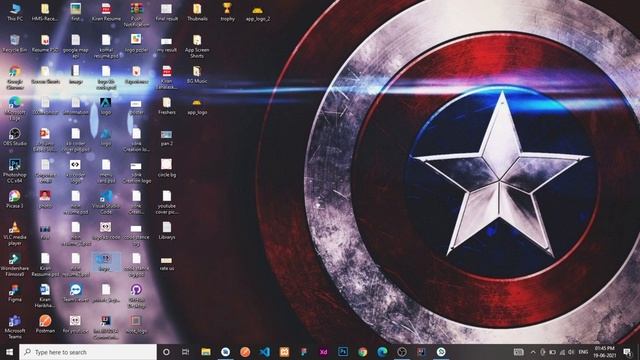Open Picasa 3 desktop shortcut

tap(15, 200)
